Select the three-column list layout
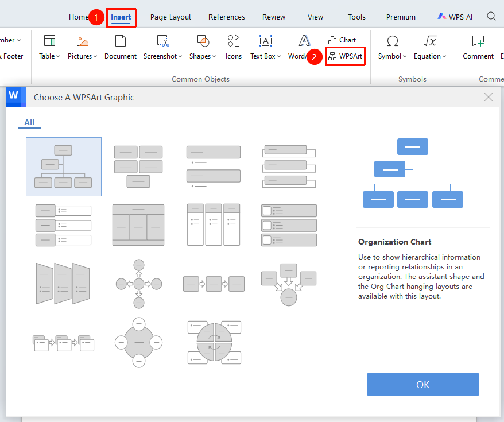Viewport: 504px width, 422px height. pyautogui.click(x=214, y=224)
